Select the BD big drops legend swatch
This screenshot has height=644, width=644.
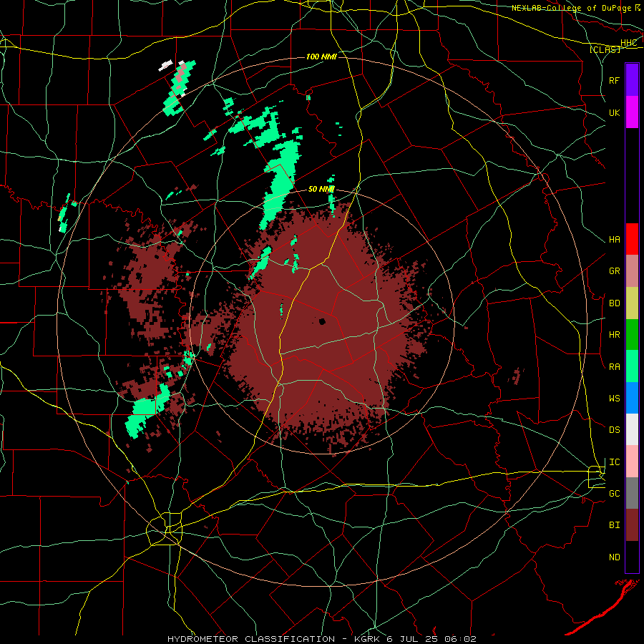coord(632,303)
